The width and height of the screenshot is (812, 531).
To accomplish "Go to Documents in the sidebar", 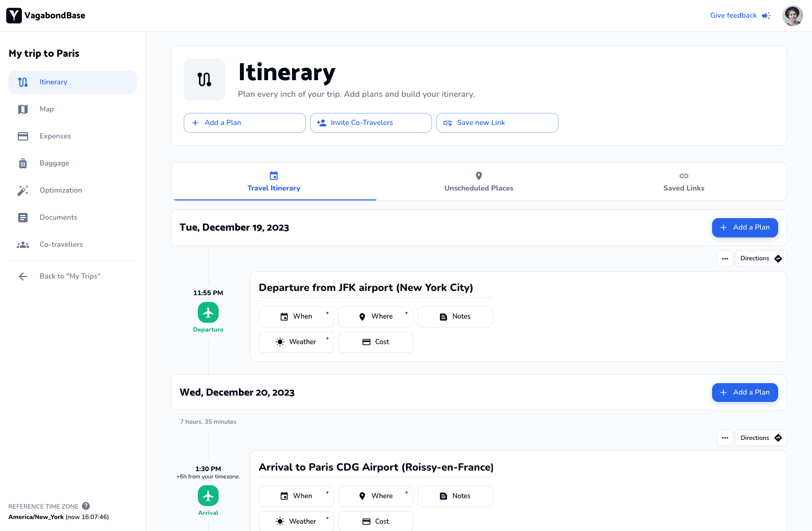I will (x=58, y=218).
